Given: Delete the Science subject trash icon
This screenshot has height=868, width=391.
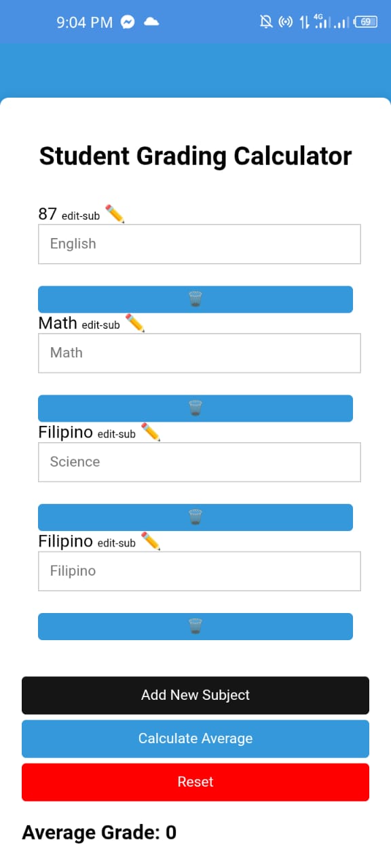Looking at the screenshot, I should (195, 517).
